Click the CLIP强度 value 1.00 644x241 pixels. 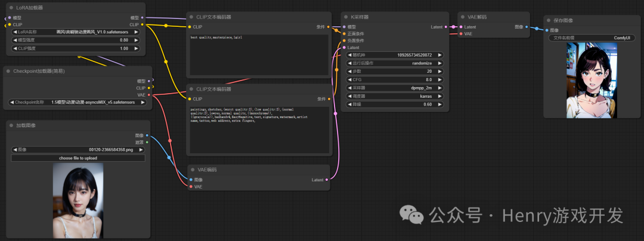tap(123, 48)
